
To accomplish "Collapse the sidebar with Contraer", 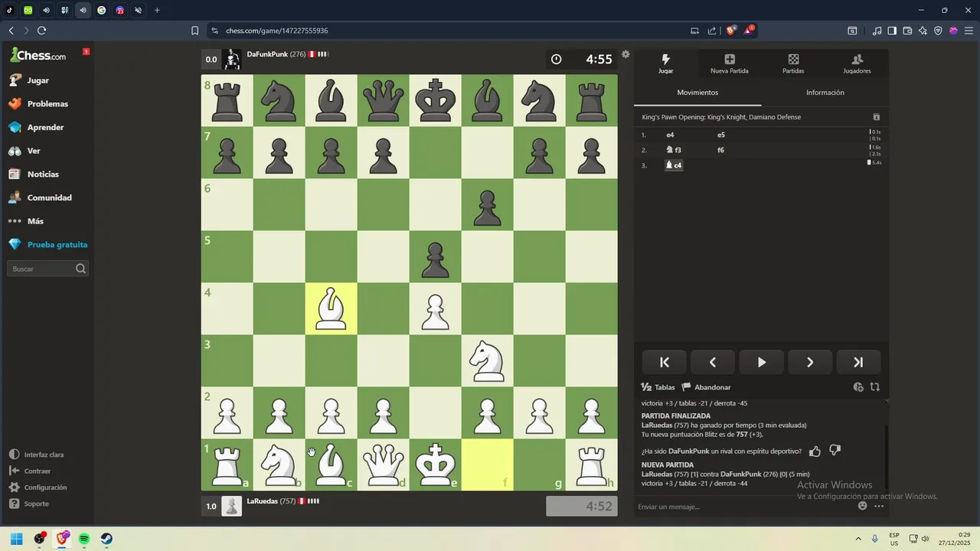I will (x=30, y=471).
